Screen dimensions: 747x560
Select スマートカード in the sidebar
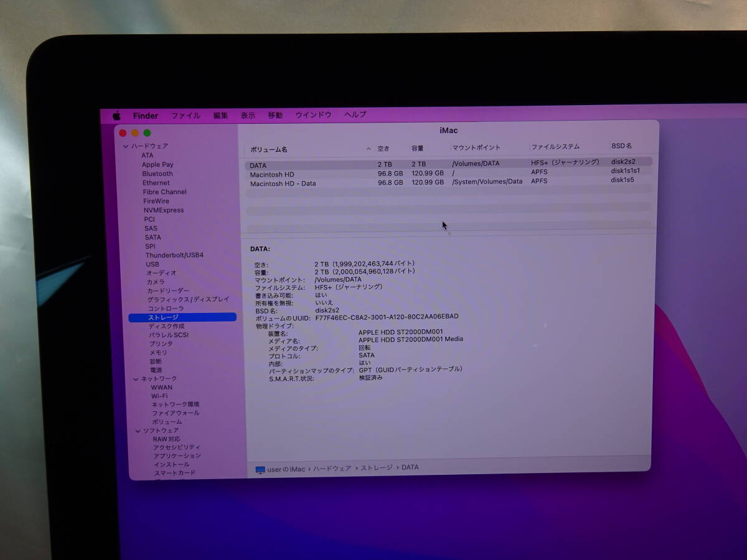point(175,473)
